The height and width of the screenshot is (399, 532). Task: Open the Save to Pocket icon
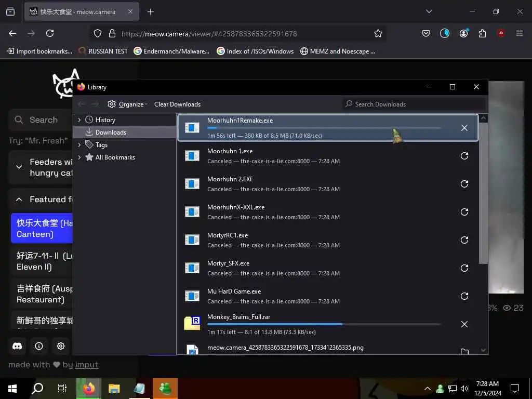tap(426, 33)
